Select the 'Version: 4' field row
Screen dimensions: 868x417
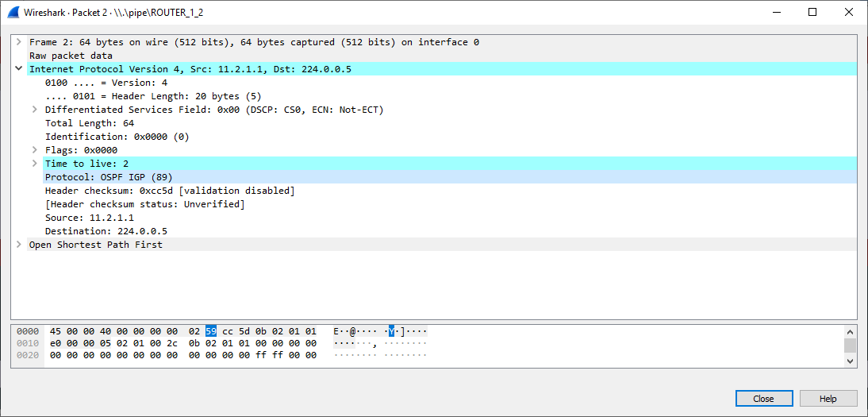pos(450,83)
